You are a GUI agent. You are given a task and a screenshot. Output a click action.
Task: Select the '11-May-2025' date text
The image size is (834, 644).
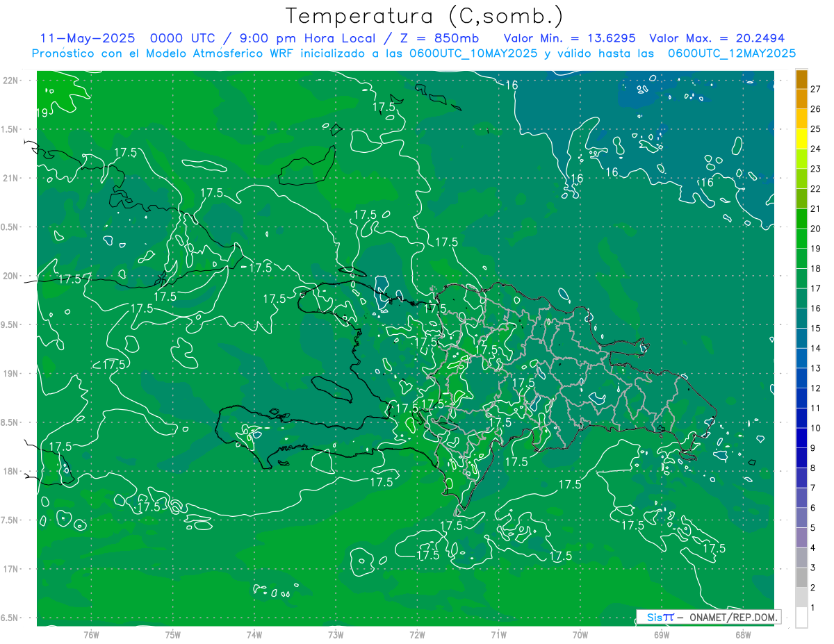click(86, 38)
